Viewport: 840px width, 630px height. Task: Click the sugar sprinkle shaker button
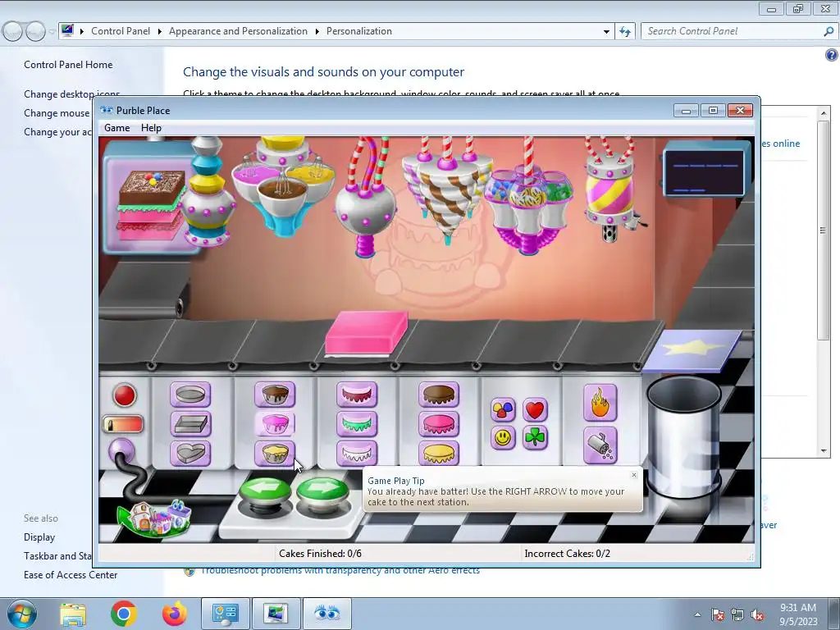(x=600, y=445)
